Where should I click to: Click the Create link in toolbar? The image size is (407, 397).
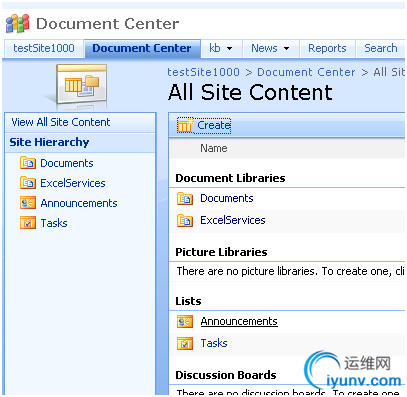click(214, 125)
